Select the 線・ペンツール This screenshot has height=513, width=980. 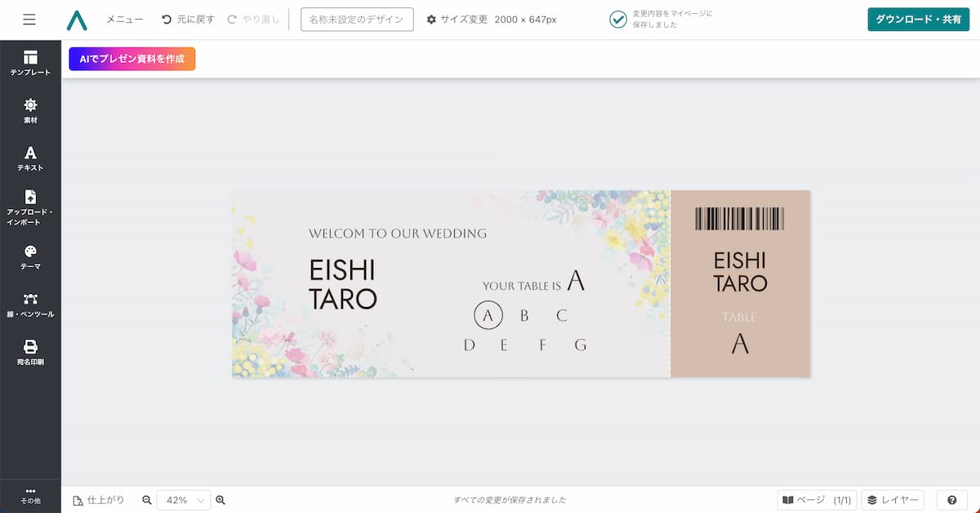point(30,306)
